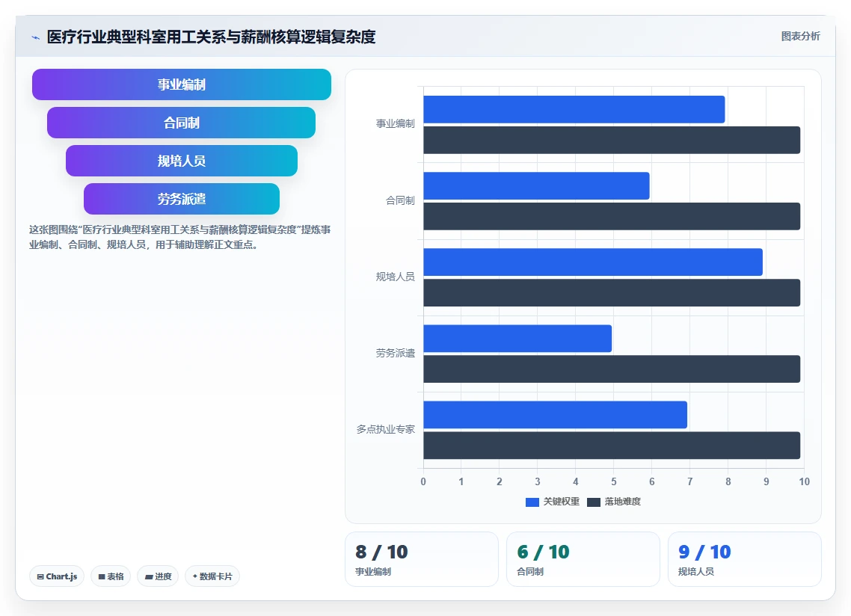Viewport: 851px width, 616px height.
Task: Select the 事业编制 funnel stage
Action: click(x=181, y=84)
